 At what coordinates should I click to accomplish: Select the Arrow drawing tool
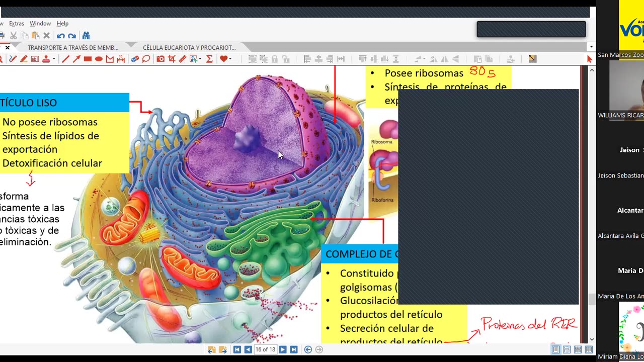pos(76,59)
